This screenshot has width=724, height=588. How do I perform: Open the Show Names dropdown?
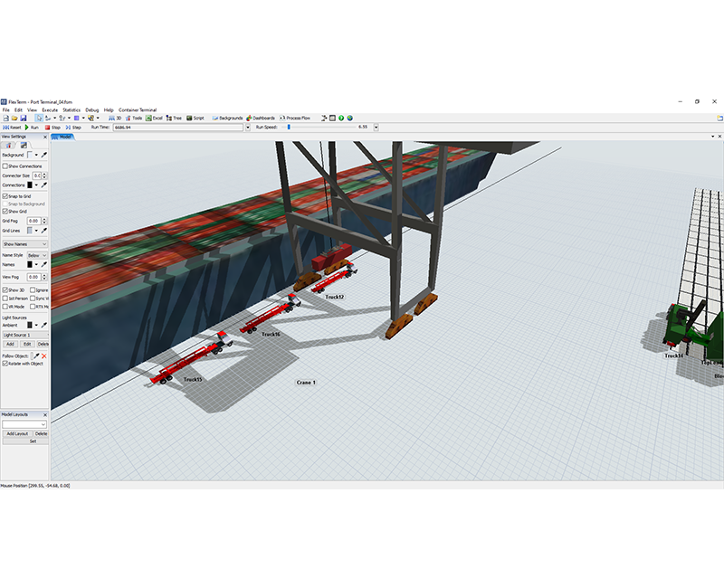point(27,244)
